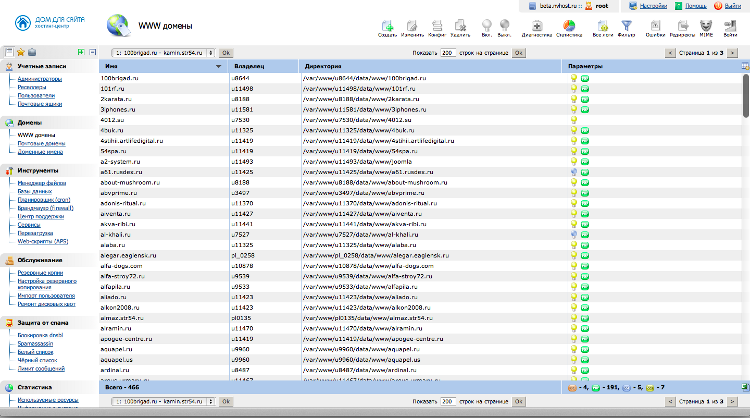This screenshot has width=750, height=418.
Task: Click the MIME mask icon
Action: point(706,28)
